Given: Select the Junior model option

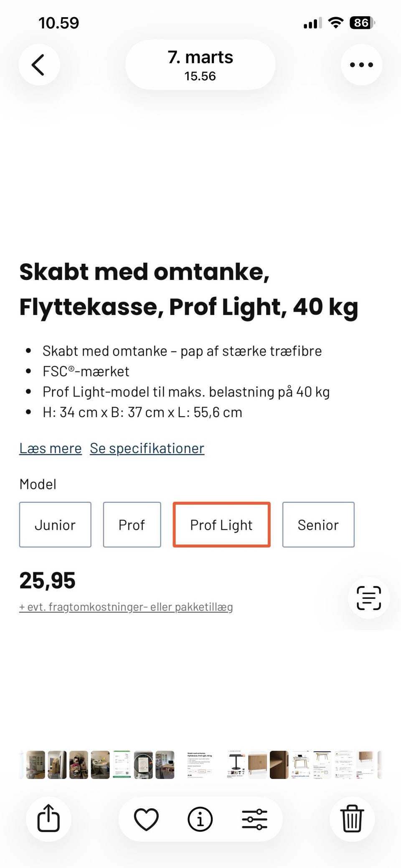Looking at the screenshot, I should coord(55,525).
